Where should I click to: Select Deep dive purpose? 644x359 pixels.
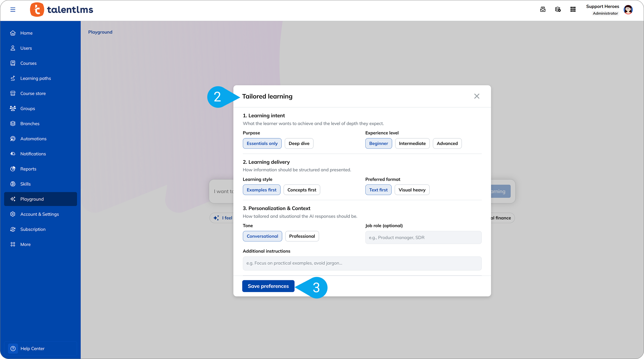299,143
